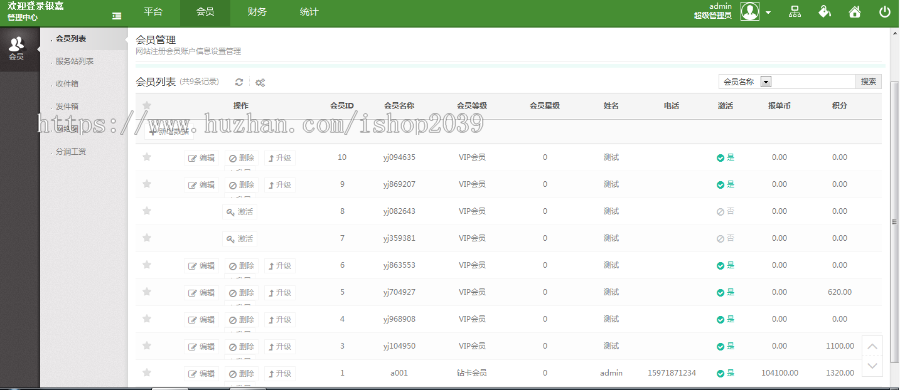Collapse the sidebar with the menu icon
This screenshot has height=390, width=900.
point(117,16)
